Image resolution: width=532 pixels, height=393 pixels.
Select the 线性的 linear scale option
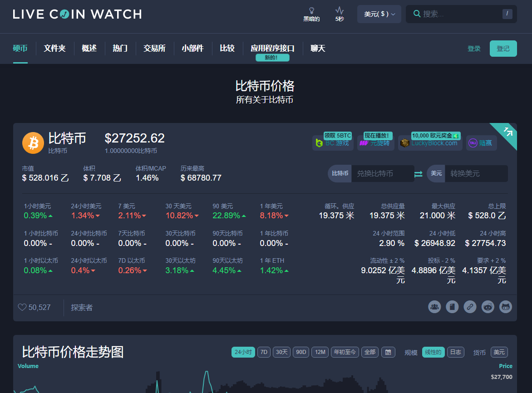tap(433, 352)
